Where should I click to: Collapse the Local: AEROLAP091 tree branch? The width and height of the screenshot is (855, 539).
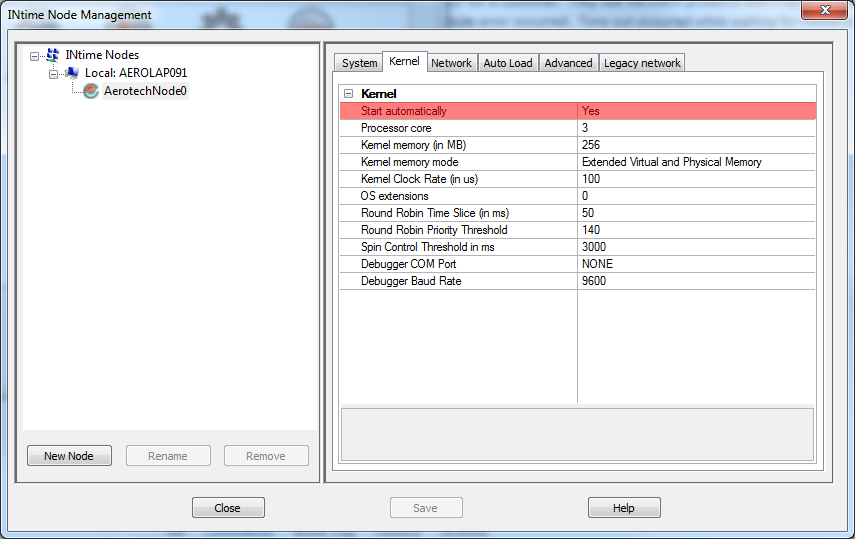pos(54,73)
